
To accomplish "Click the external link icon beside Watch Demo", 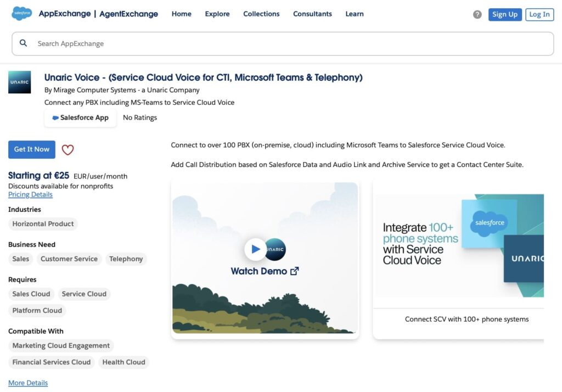I will tap(294, 271).
